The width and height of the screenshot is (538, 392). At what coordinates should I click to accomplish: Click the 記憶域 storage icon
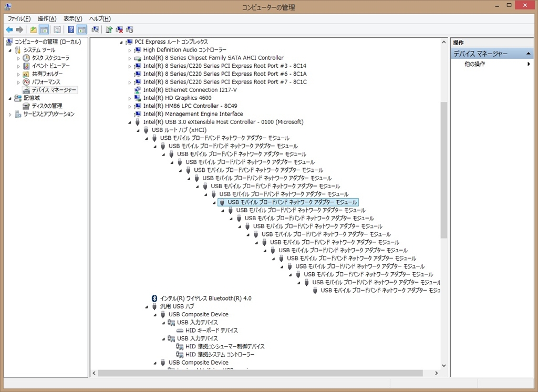18,98
